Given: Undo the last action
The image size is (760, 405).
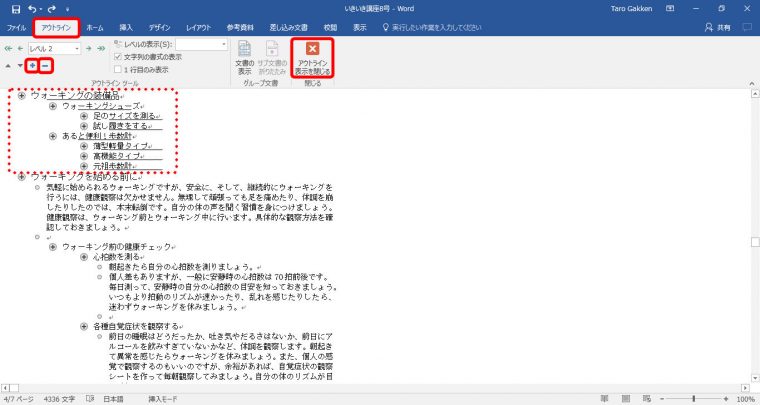Looking at the screenshot, I should pos(32,9).
